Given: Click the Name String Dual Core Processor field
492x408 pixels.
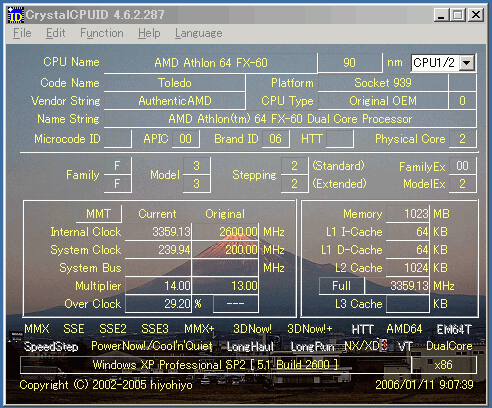Looking at the screenshot, I should [x=290, y=119].
